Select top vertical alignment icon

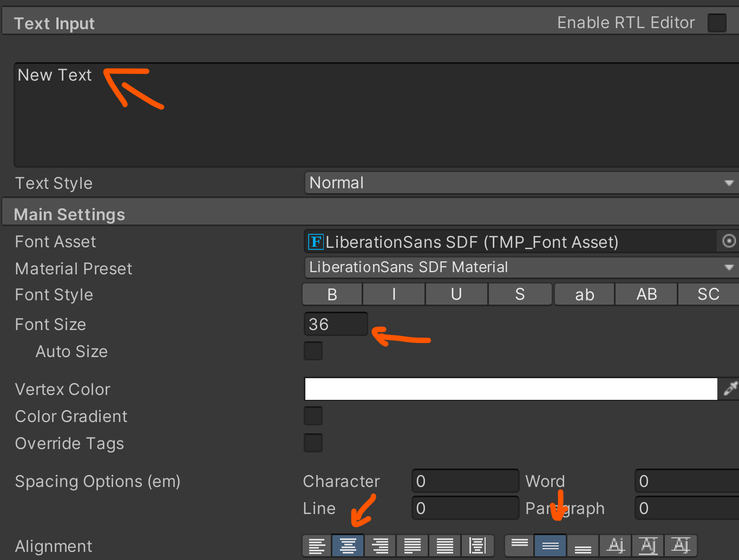tap(520, 545)
